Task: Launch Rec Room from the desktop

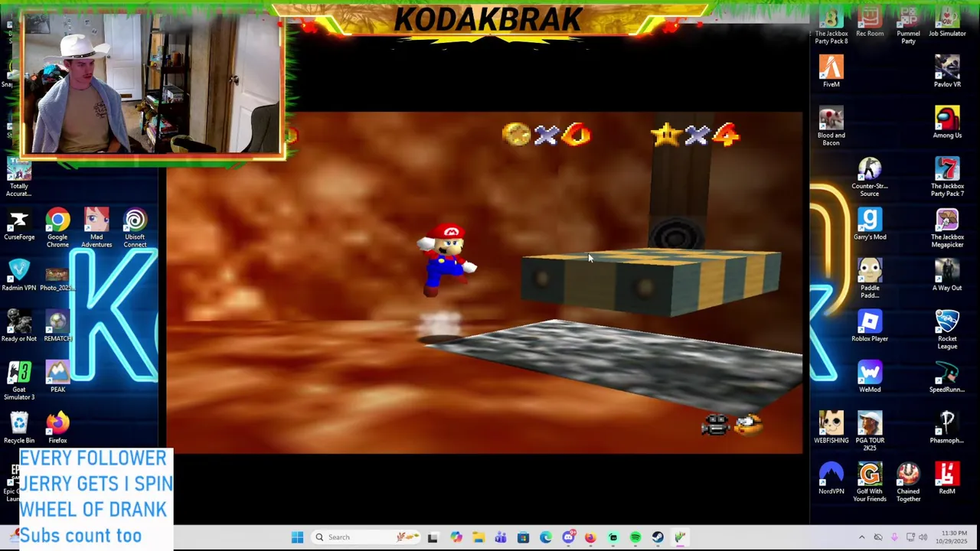Action: 870,21
